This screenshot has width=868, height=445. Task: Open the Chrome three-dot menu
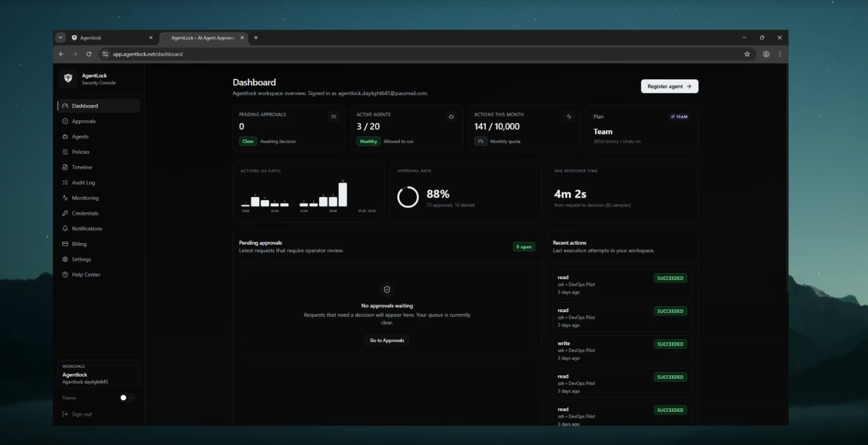[780, 54]
